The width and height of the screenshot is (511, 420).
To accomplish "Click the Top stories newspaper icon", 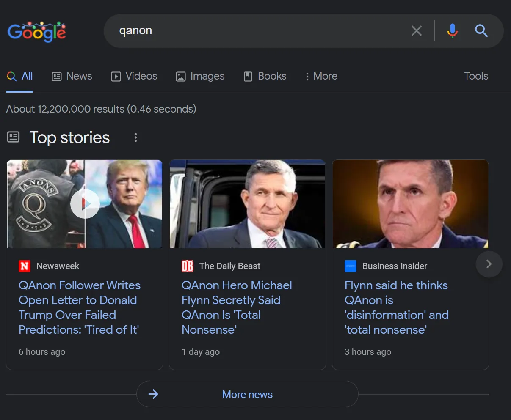I will (14, 137).
